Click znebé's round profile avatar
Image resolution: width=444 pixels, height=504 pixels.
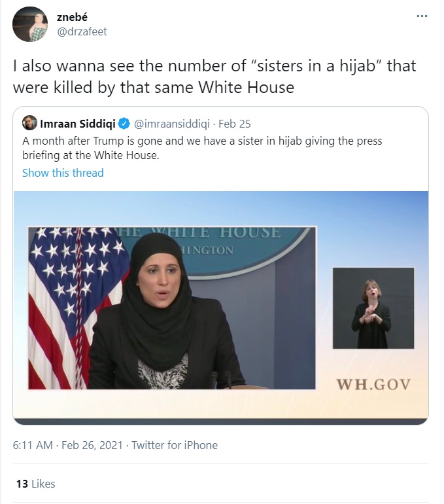[30, 24]
